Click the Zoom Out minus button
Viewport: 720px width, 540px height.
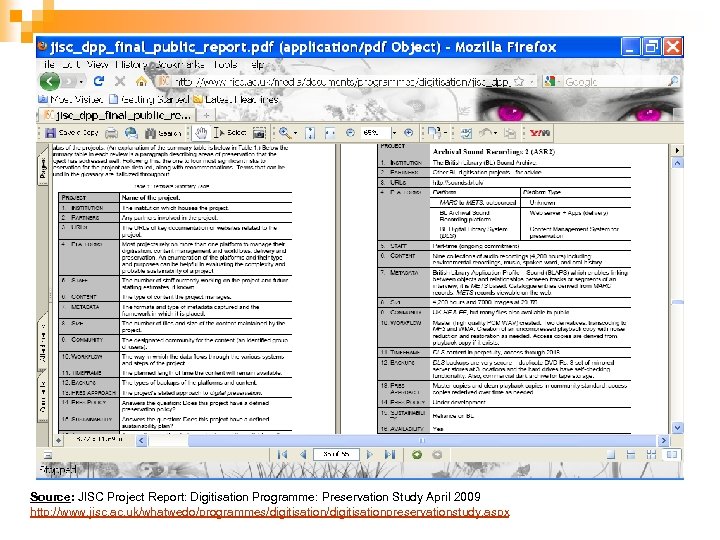[x=350, y=133]
